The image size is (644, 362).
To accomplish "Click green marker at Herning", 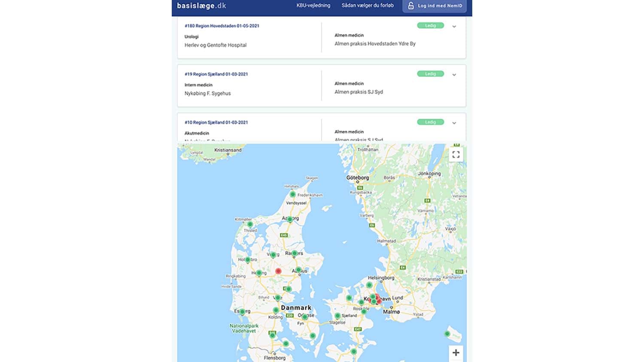I will pos(259,273).
